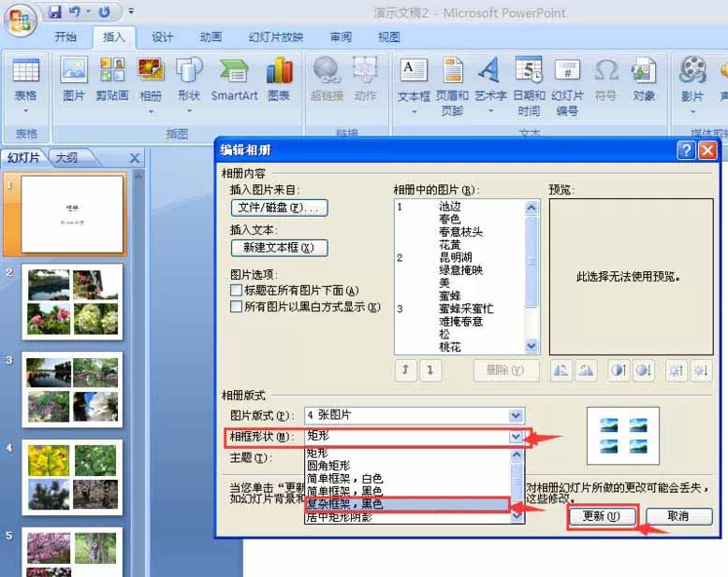
Task: Expand the 相册 button dropdown arrow
Action: click(x=151, y=112)
